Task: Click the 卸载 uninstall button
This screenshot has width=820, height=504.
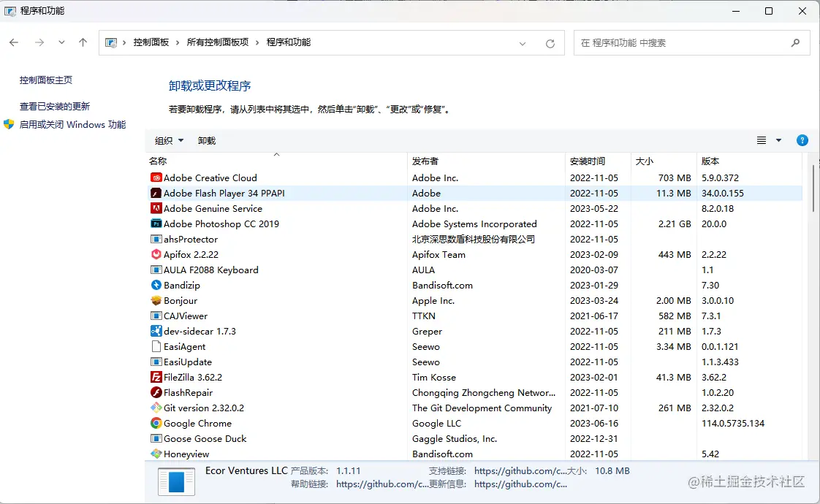Action: 207,140
